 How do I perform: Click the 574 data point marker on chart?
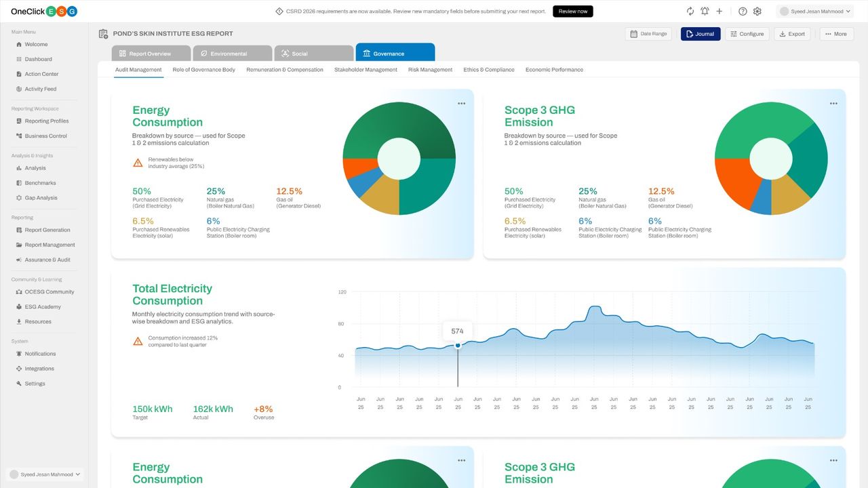[x=458, y=346]
